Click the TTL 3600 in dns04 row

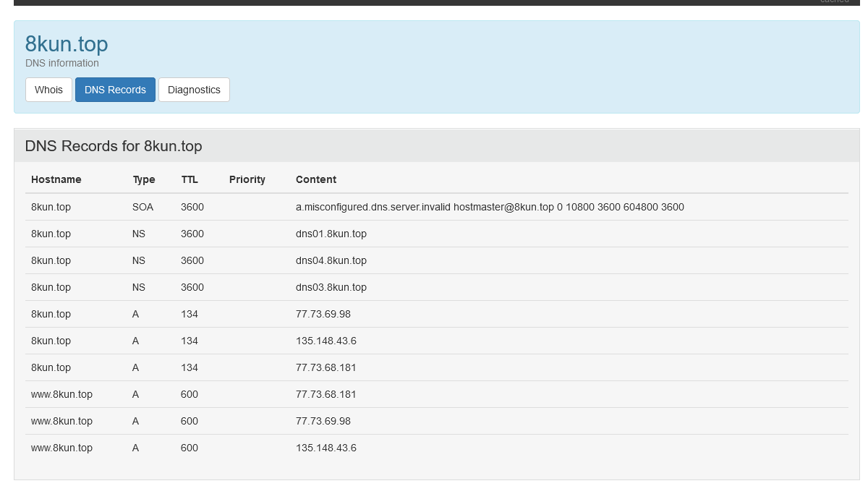192,260
